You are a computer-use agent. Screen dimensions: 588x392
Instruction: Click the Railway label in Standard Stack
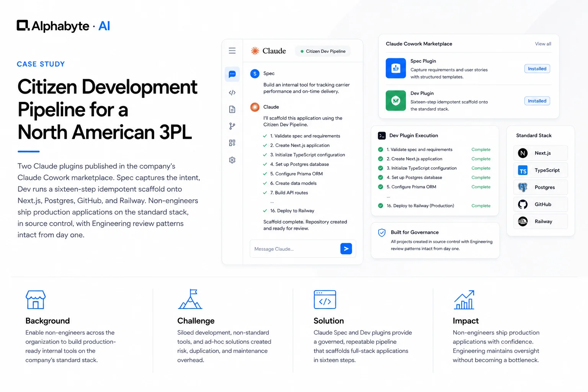click(x=543, y=222)
